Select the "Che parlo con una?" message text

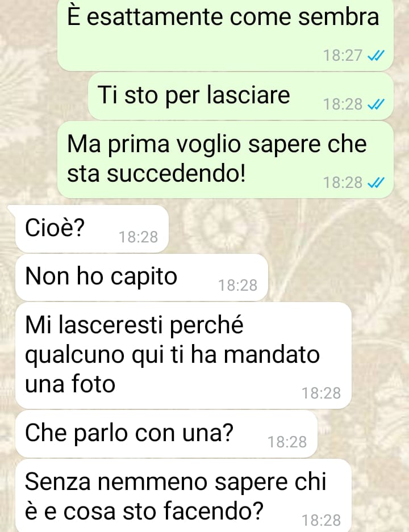[130, 433]
